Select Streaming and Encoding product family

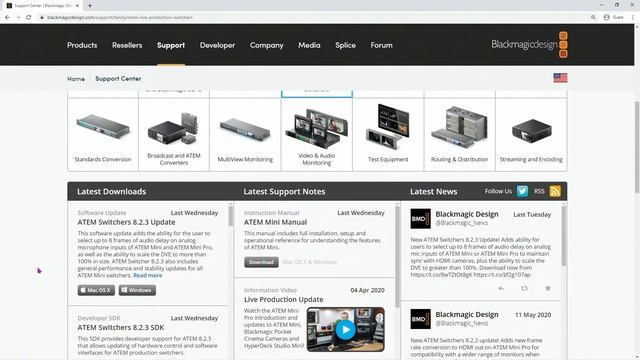[531, 135]
